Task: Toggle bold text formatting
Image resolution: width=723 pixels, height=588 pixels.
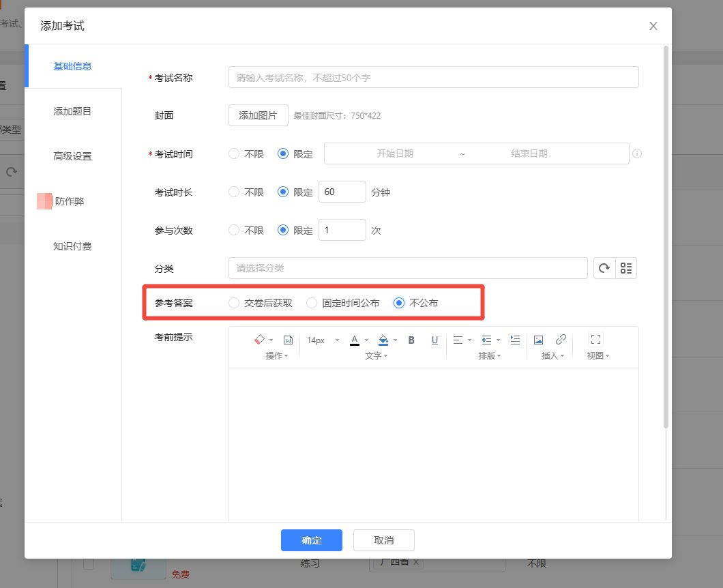Action: (x=411, y=340)
